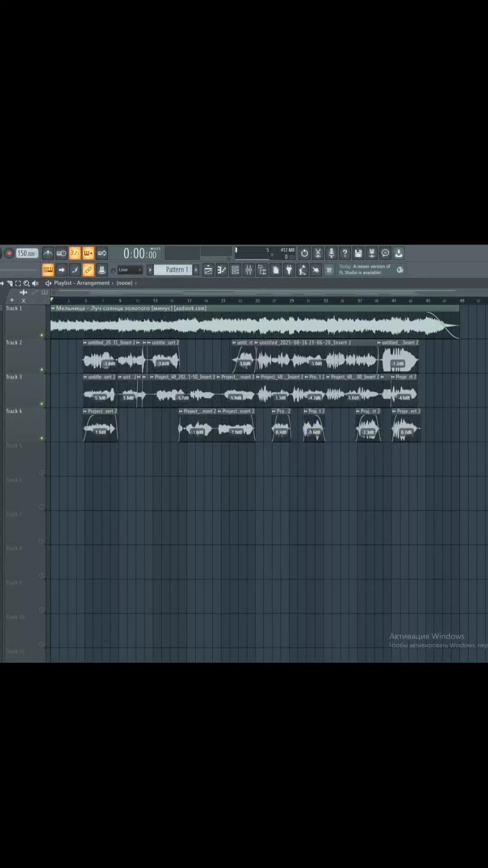This screenshot has height=868, width=488.
Task: Open the Browser icon
Action: 263,270
